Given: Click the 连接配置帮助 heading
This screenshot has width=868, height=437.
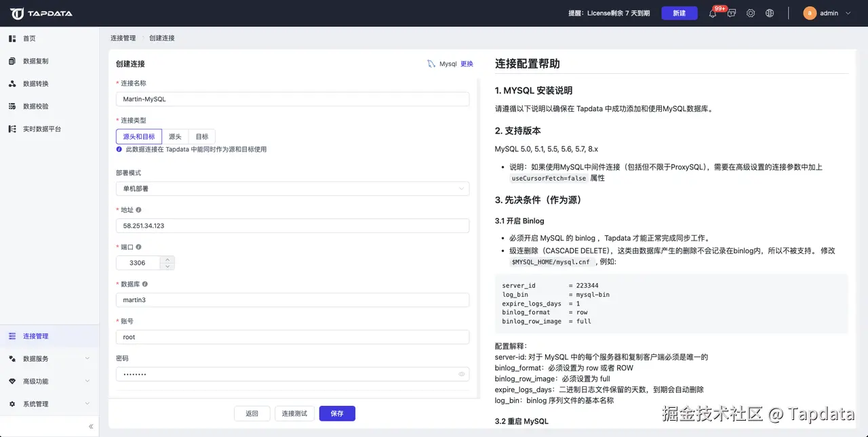Looking at the screenshot, I should click(528, 64).
